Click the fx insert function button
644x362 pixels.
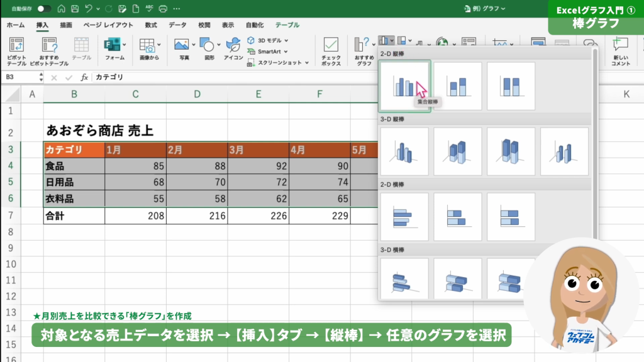[84, 77]
